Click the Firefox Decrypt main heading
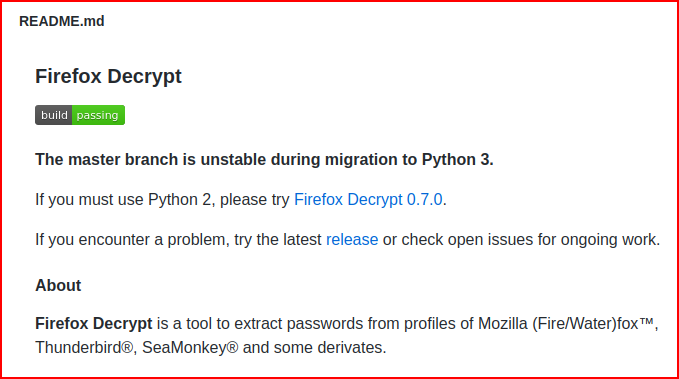The image size is (679, 379). pyautogui.click(x=108, y=76)
